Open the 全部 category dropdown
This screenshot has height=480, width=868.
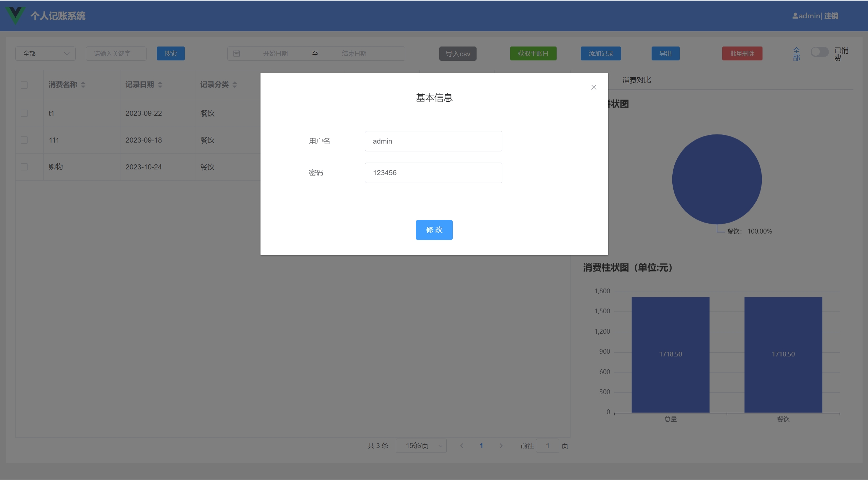pos(45,54)
